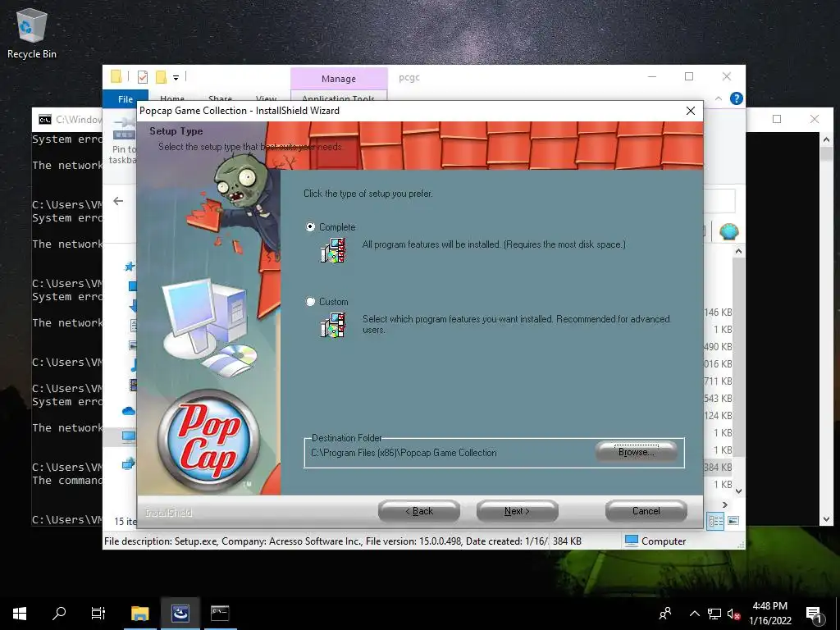Switch Explorer to large icons view
840x630 pixels.
click(733, 521)
